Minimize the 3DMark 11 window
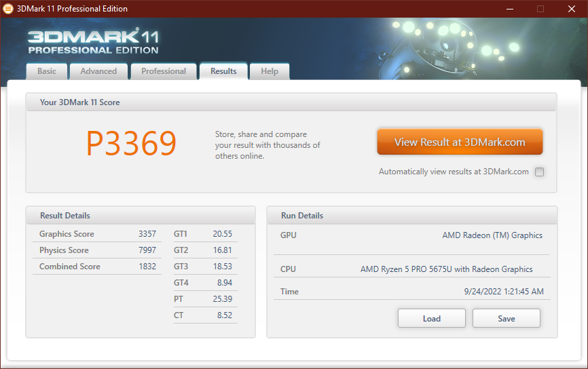Screen dimensions: 588x369 pos(510,9)
